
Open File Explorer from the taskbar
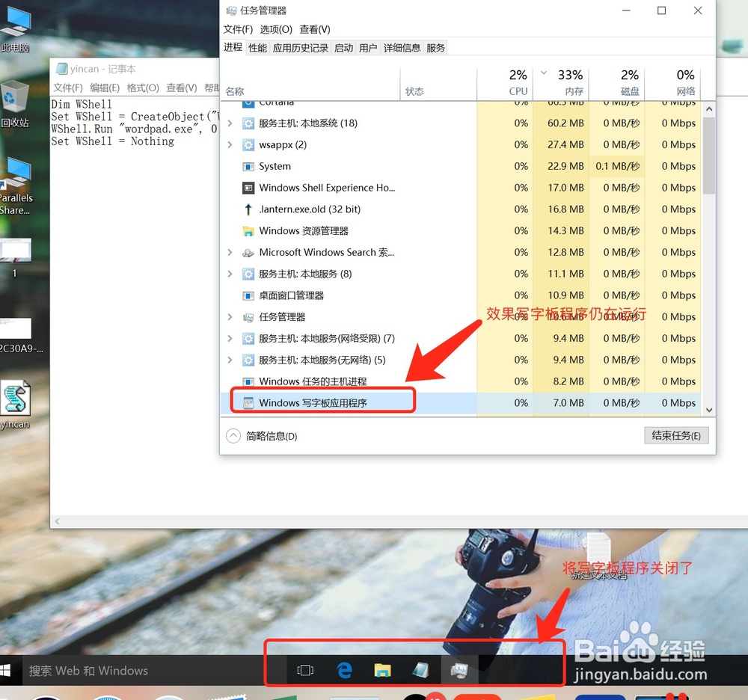point(383,670)
